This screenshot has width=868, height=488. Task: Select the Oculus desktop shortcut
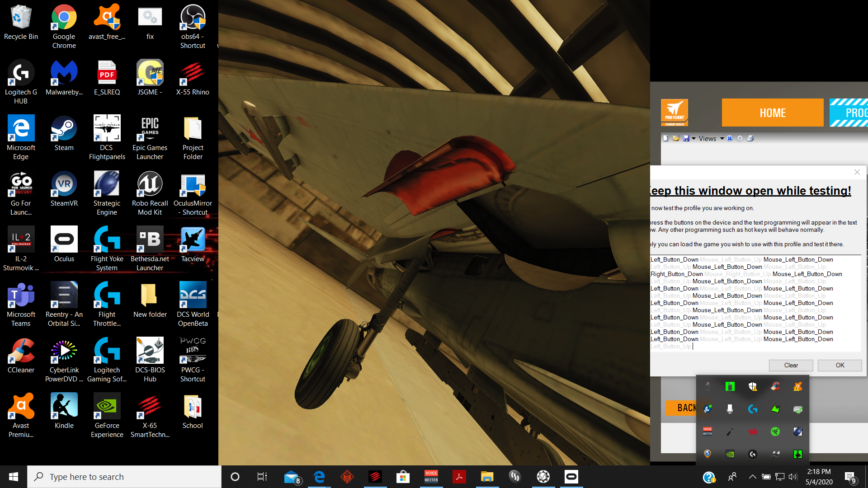[64, 244]
